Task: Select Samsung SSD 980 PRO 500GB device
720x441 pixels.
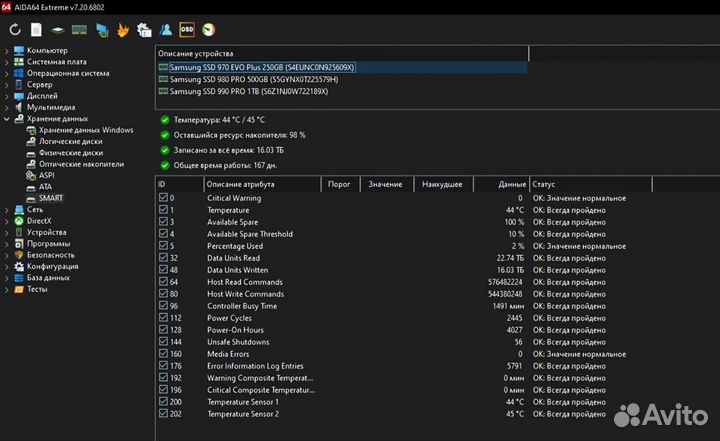Action: (253, 79)
